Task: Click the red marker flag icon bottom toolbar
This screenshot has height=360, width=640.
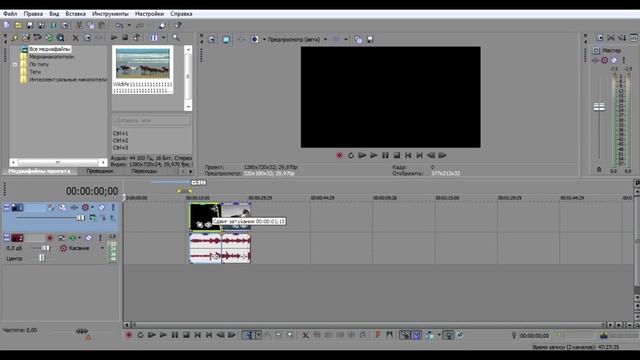Action: 378,335
